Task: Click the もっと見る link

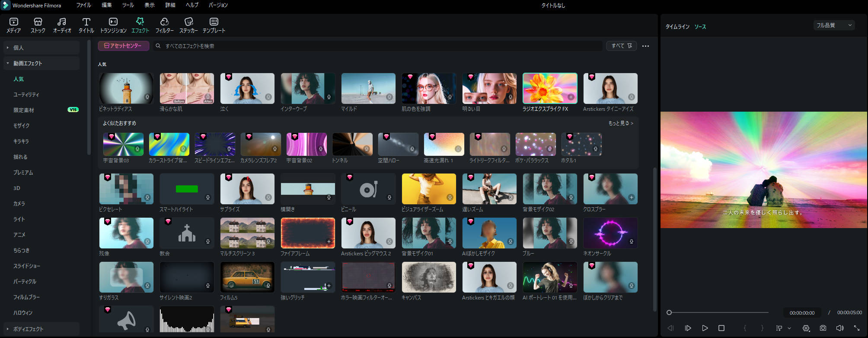Action: 620,123
